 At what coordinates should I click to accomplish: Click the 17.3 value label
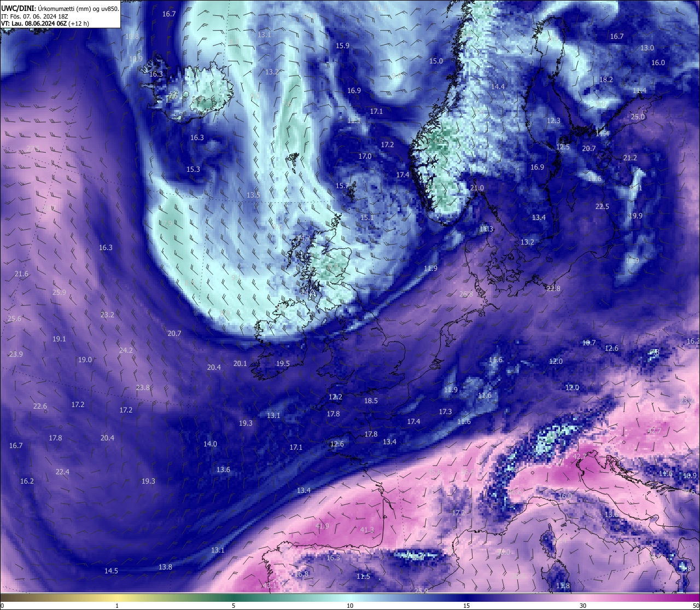(x=445, y=412)
